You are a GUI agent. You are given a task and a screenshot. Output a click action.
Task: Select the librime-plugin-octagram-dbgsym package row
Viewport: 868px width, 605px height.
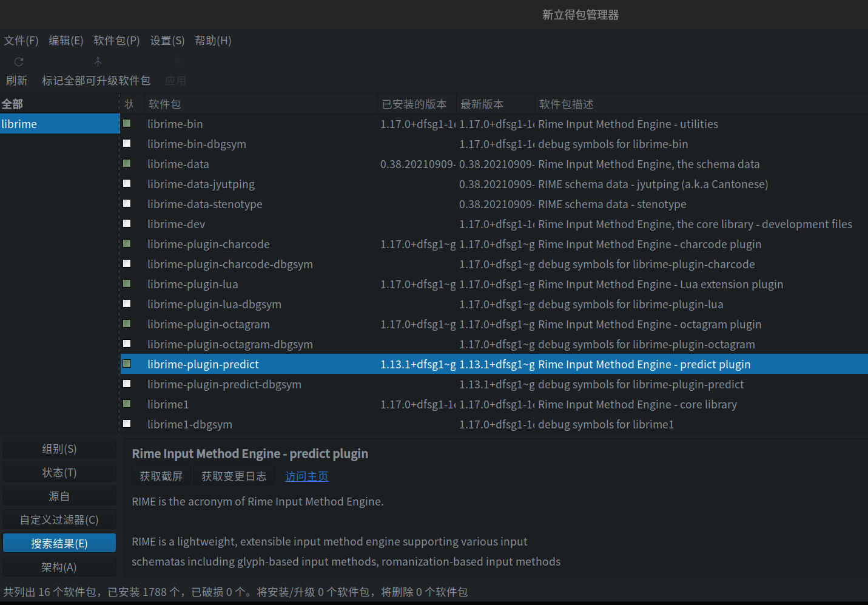coord(494,344)
